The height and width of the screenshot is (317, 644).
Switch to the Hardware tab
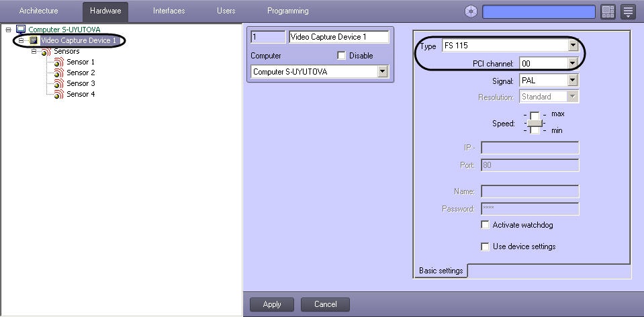[105, 11]
